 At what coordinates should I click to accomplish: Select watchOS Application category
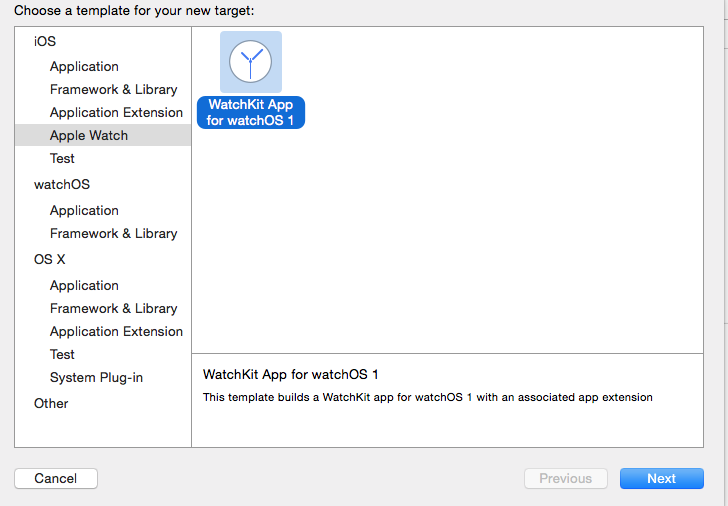click(x=84, y=210)
